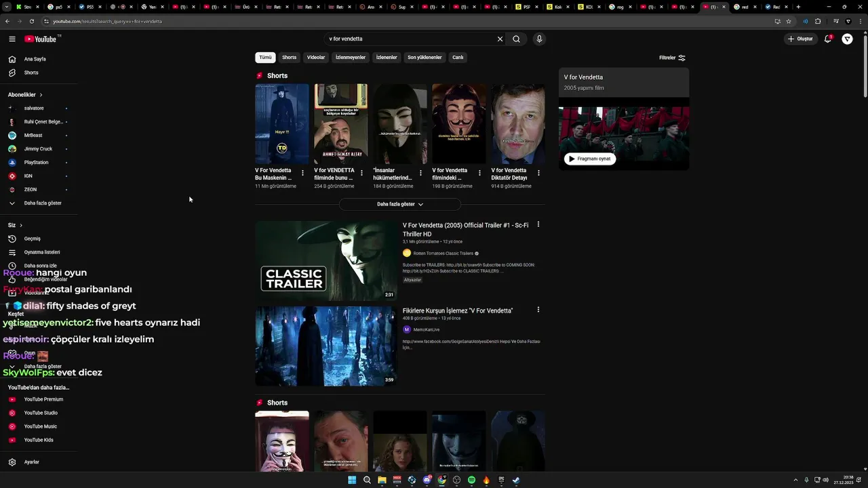Click the browser address bar URL
The width and height of the screenshot is (868, 488).
tap(107, 21)
